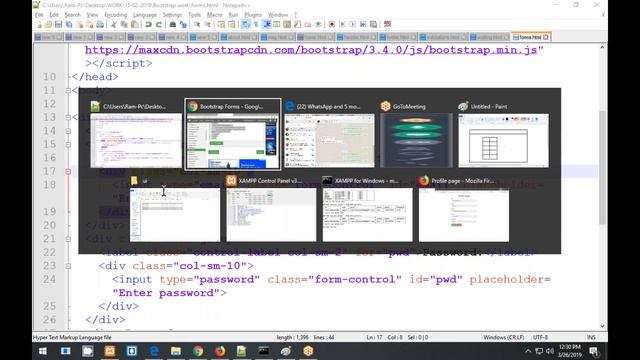This screenshot has width=640, height=360.
Task: Switch to the XAMPP Control Panel thumbnail
Action: pyautogui.click(x=271, y=209)
